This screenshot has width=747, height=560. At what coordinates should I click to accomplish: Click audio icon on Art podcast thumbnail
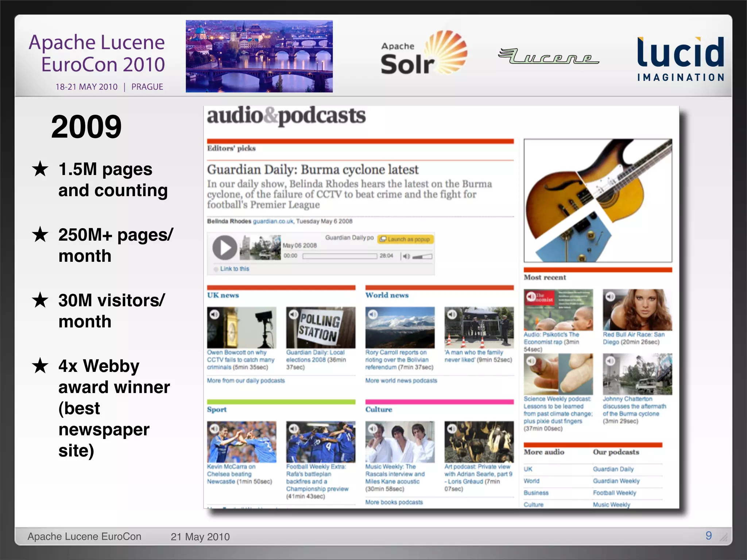(x=452, y=429)
